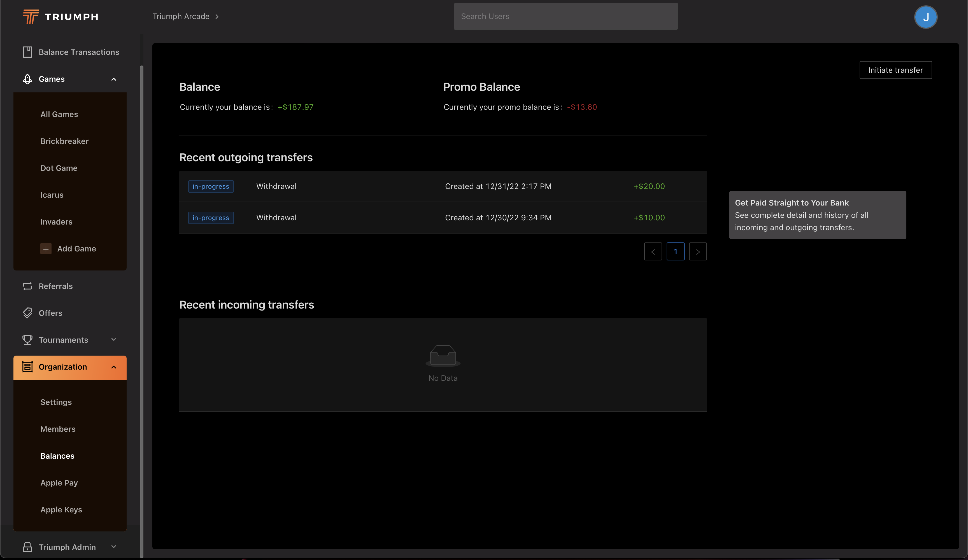The height and width of the screenshot is (560, 968).
Task: Click the -$13.60 promo balance value
Action: 582,107
